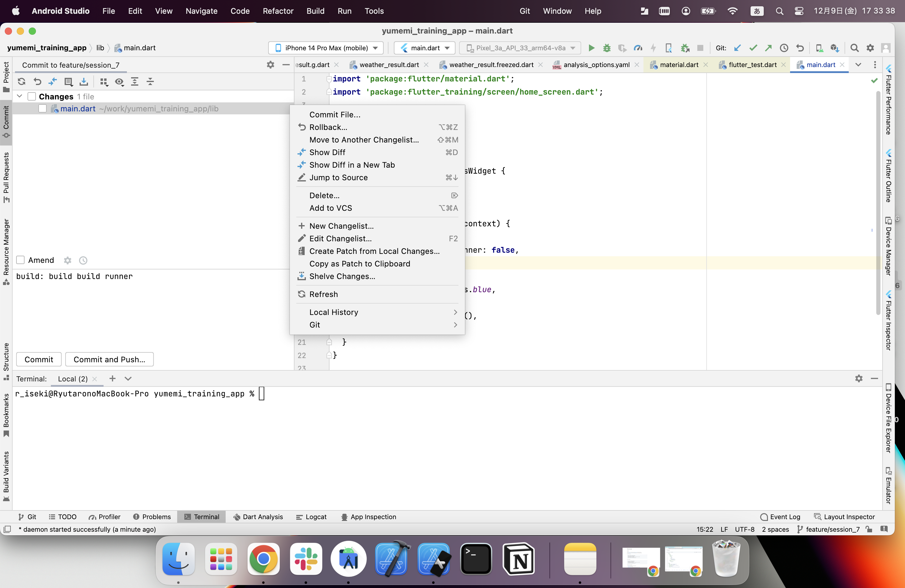Open Android Studio in the Dock
Screen dimensions: 905x588
348,559
